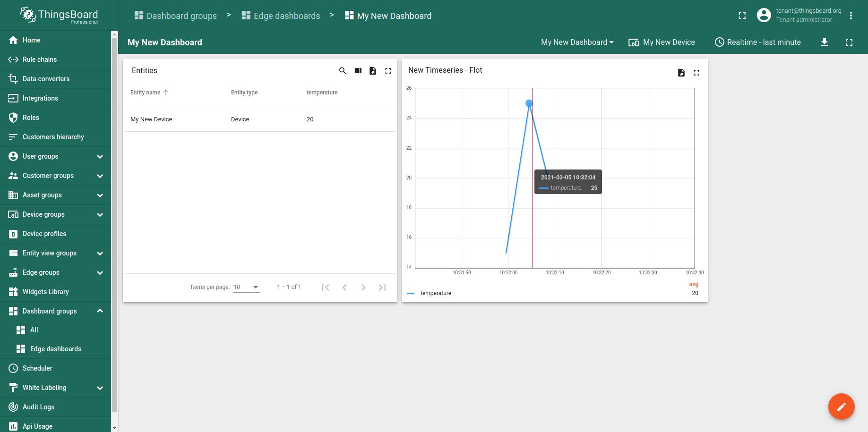The width and height of the screenshot is (868, 432).
Task: Click Dashboard groups breadcrumb
Action: point(175,16)
